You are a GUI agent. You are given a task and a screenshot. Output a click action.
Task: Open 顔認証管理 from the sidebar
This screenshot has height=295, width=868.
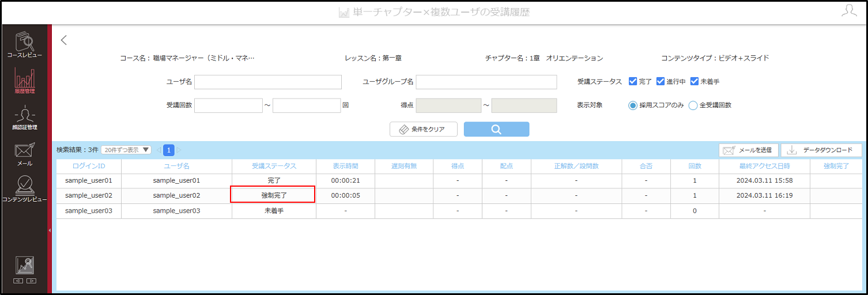[x=24, y=117]
